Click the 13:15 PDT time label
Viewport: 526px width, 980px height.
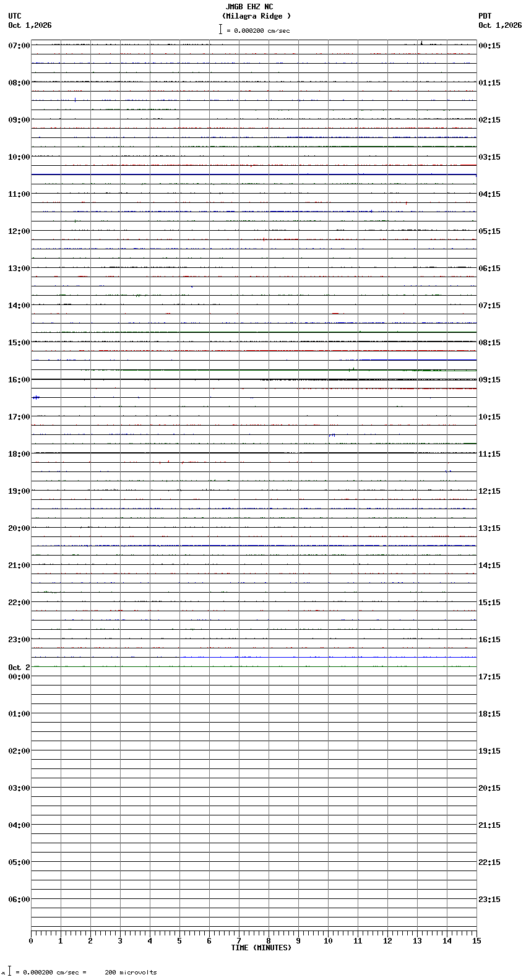tap(489, 528)
